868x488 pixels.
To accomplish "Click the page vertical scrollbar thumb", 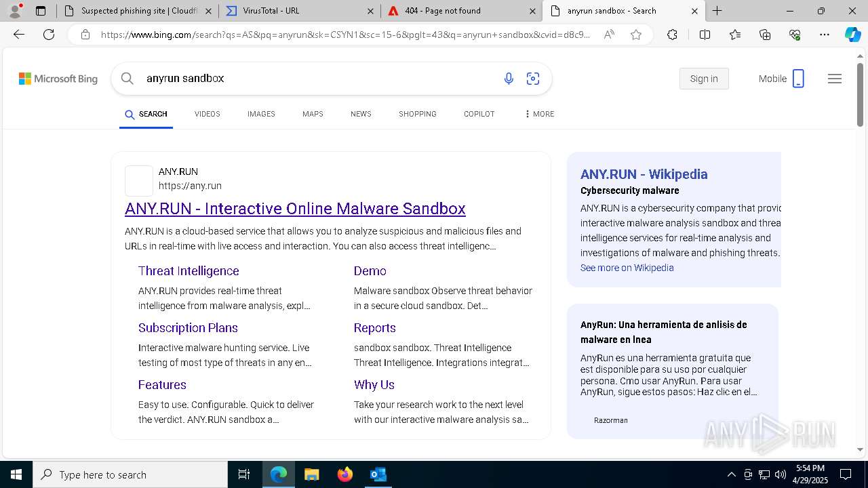I will (861, 94).
